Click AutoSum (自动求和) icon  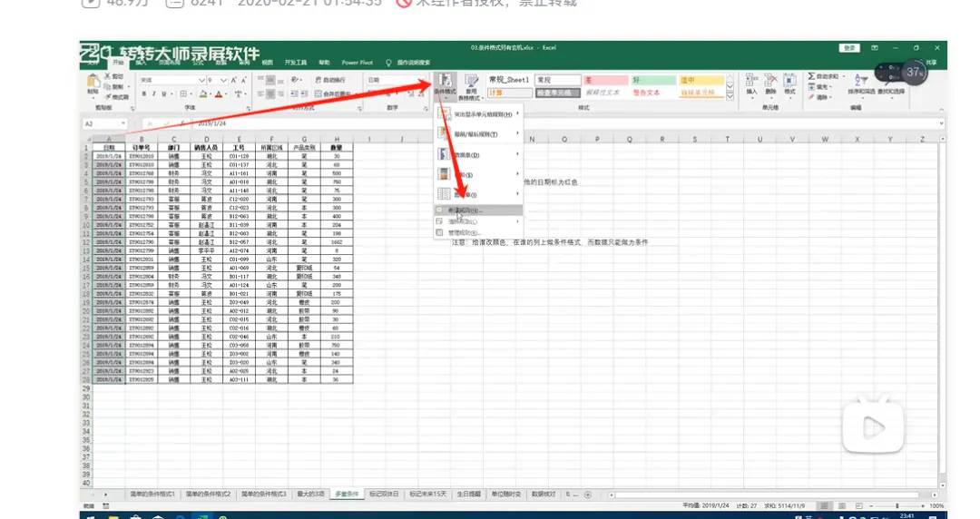point(812,75)
